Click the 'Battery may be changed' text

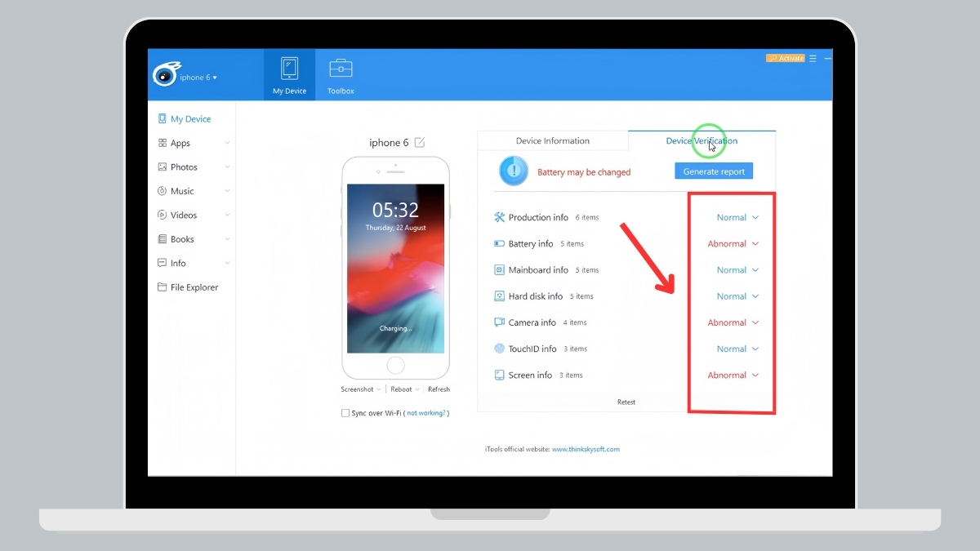(x=584, y=172)
